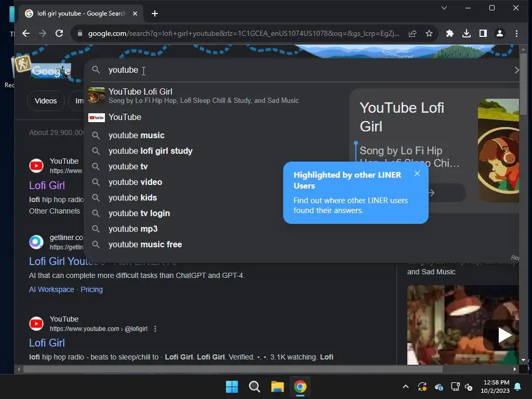
Task: Open Chrome three-dot menu
Action: point(516,33)
